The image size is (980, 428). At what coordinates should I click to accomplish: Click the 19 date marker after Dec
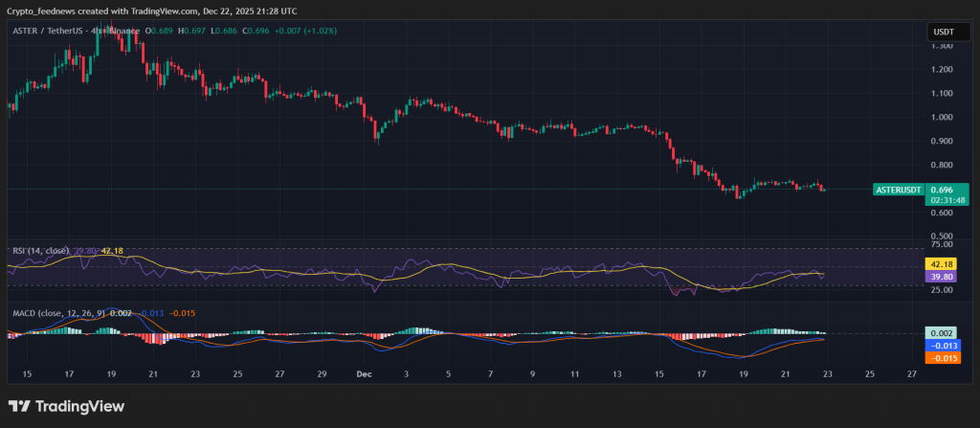tap(743, 374)
